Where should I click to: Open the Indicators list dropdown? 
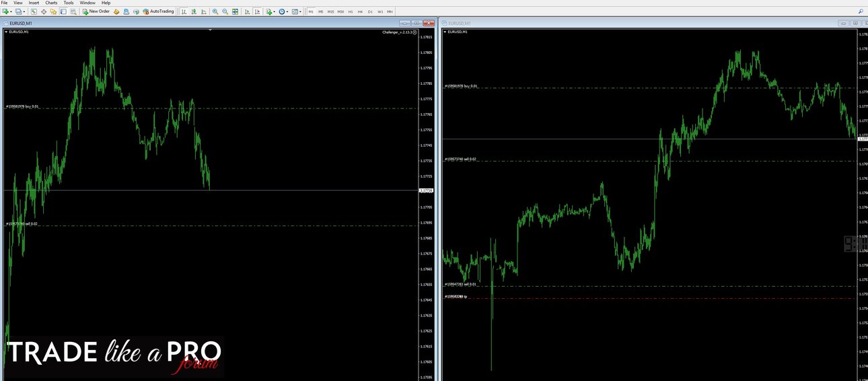[x=270, y=11]
